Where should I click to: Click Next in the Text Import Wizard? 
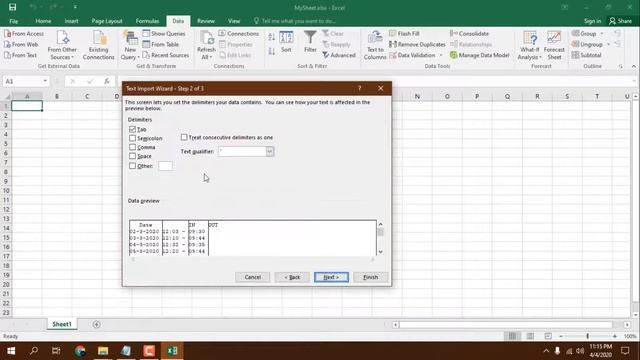pyautogui.click(x=331, y=277)
